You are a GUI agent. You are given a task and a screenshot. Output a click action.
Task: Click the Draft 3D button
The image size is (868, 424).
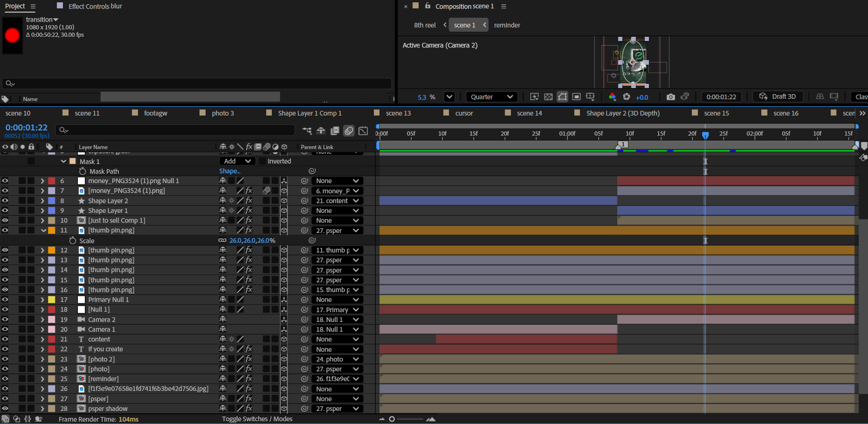(x=778, y=96)
